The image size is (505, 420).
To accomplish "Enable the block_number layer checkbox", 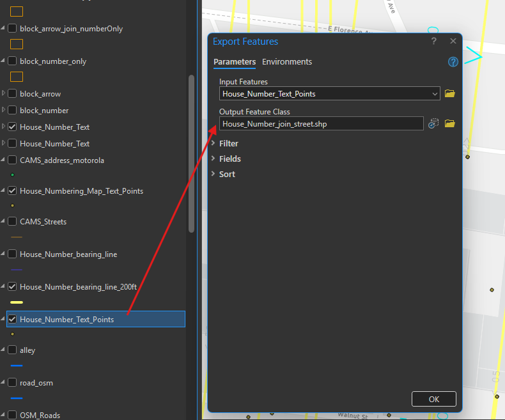I will 12,110.
